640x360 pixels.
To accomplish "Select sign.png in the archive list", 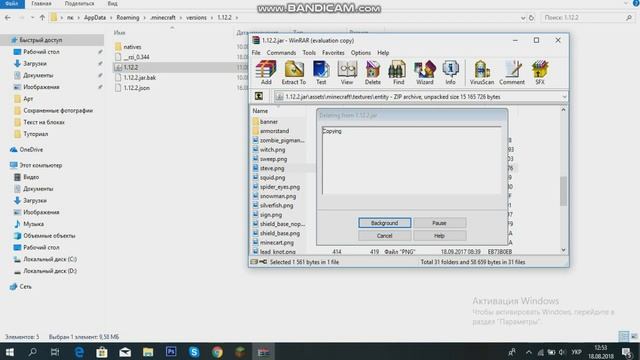I will [x=271, y=215].
